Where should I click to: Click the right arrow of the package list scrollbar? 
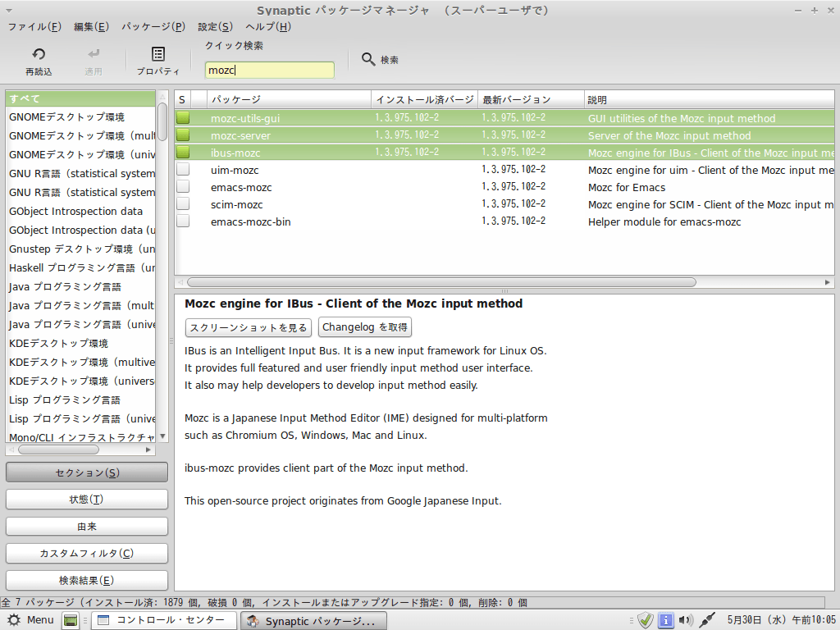[828, 282]
